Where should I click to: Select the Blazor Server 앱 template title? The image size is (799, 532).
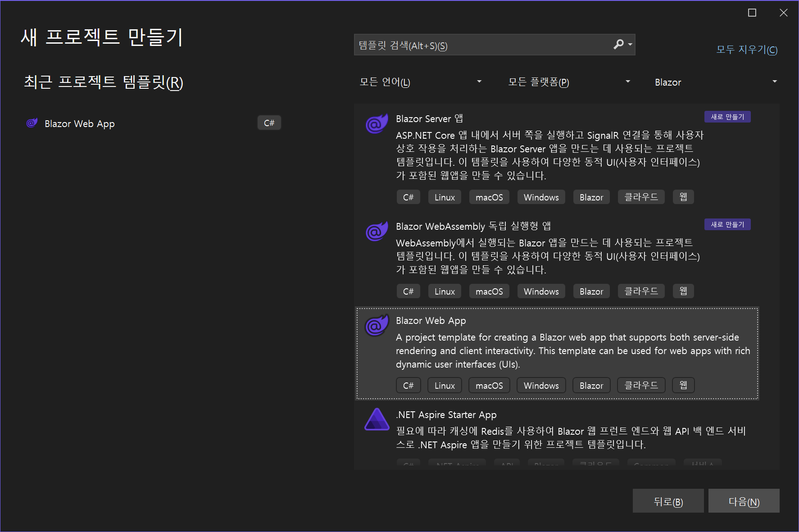[x=429, y=118]
